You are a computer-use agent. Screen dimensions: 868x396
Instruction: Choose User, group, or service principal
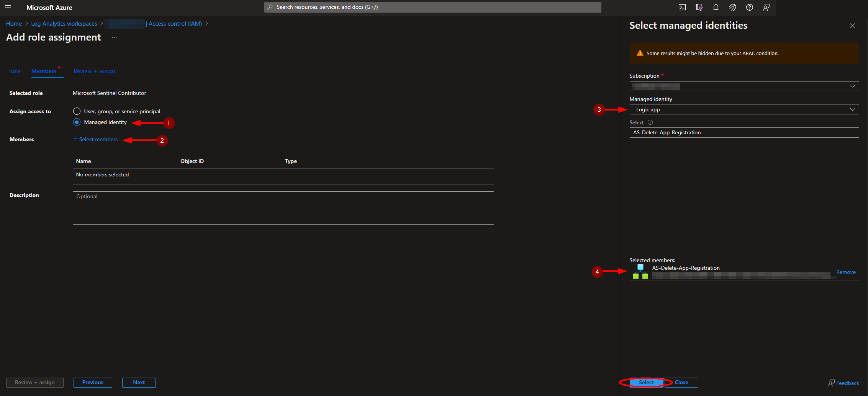[x=77, y=111]
